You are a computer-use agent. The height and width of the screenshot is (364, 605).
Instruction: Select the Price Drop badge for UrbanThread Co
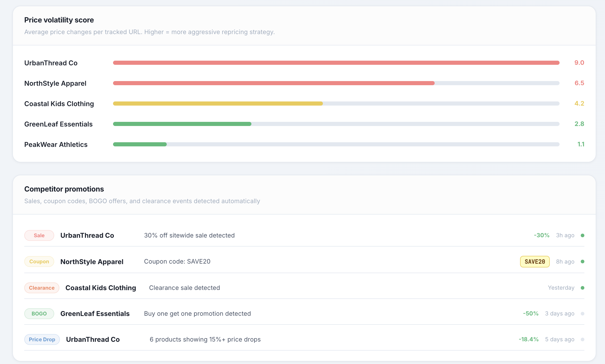(42, 339)
